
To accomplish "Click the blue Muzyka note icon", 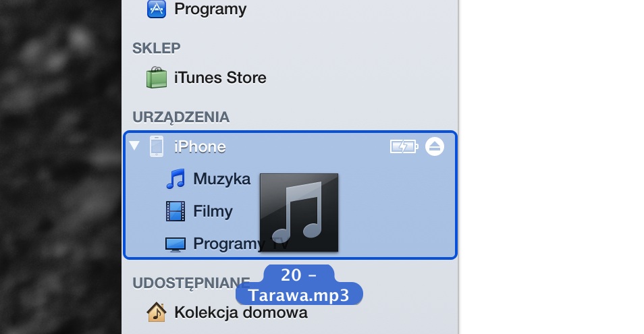I will (x=176, y=179).
